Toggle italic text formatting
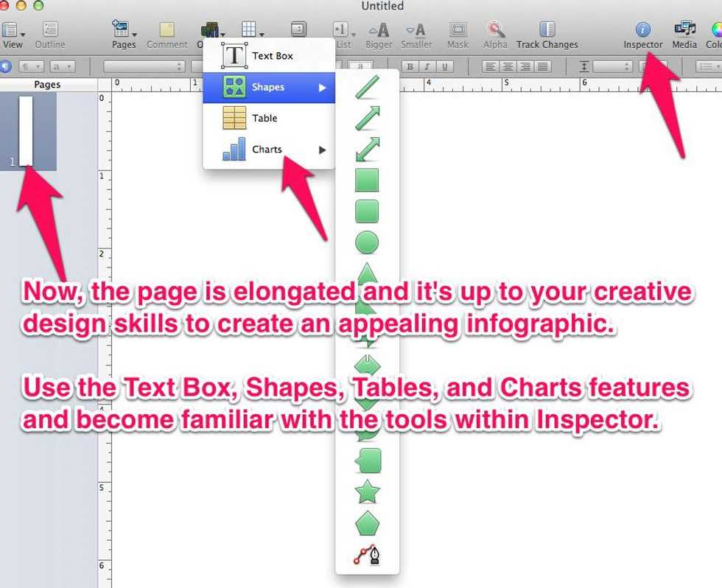Image resolution: width=722 pixels, height=588 pixels. coord(427,66)
